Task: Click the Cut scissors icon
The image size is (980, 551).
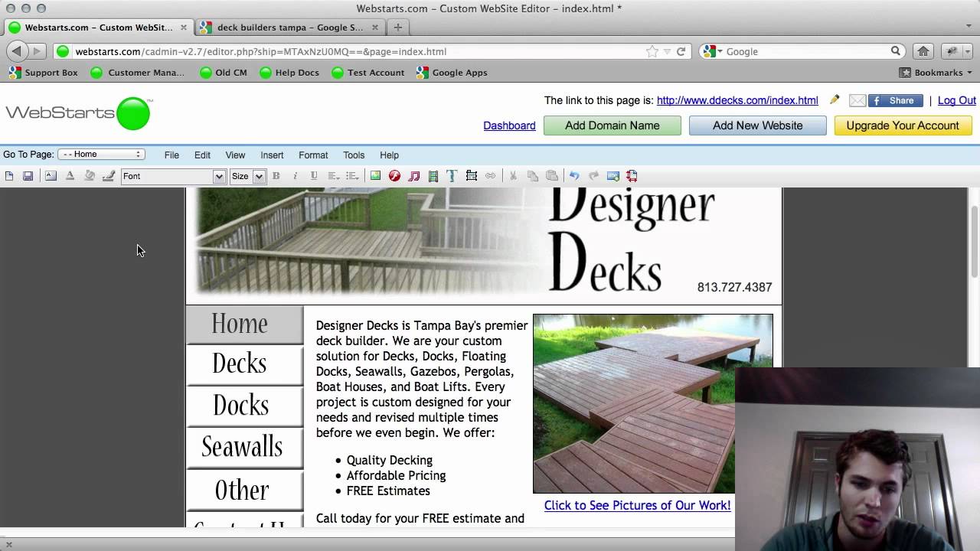Action: [x=513, y=176]
